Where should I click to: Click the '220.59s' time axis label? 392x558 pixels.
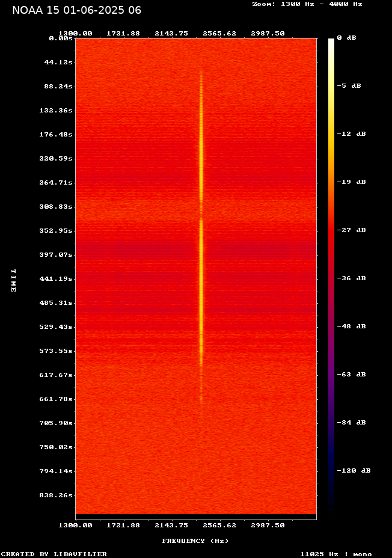tap(56, 158)
